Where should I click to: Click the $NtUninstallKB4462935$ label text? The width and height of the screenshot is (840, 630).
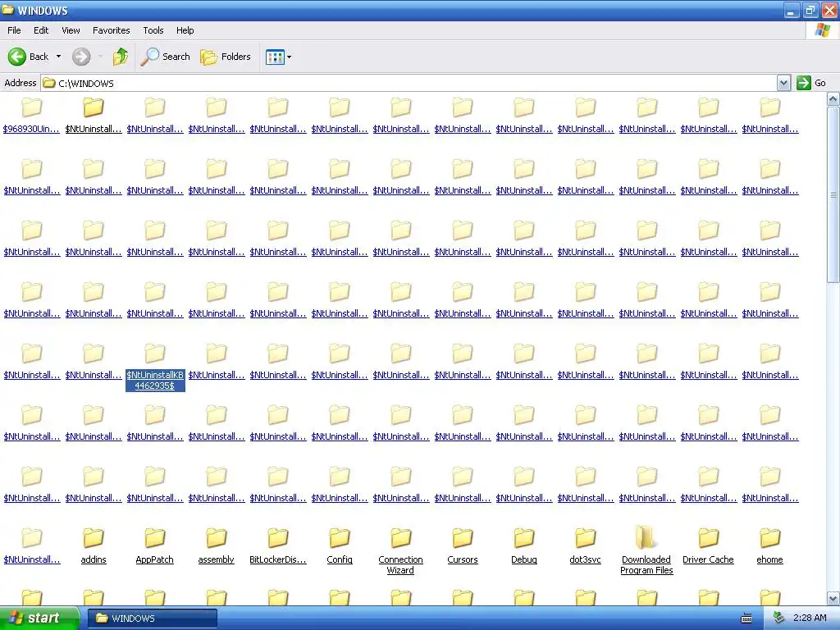(x=155, y=381)
